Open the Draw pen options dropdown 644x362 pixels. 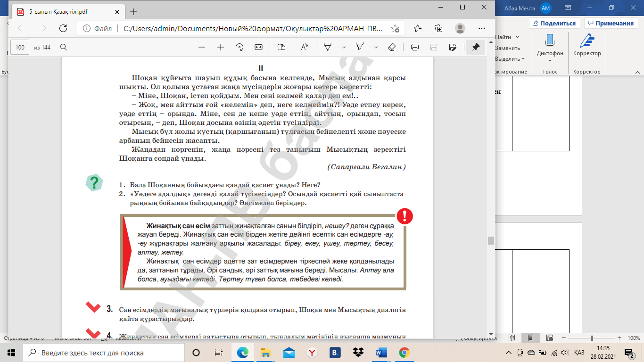[344, 47]
